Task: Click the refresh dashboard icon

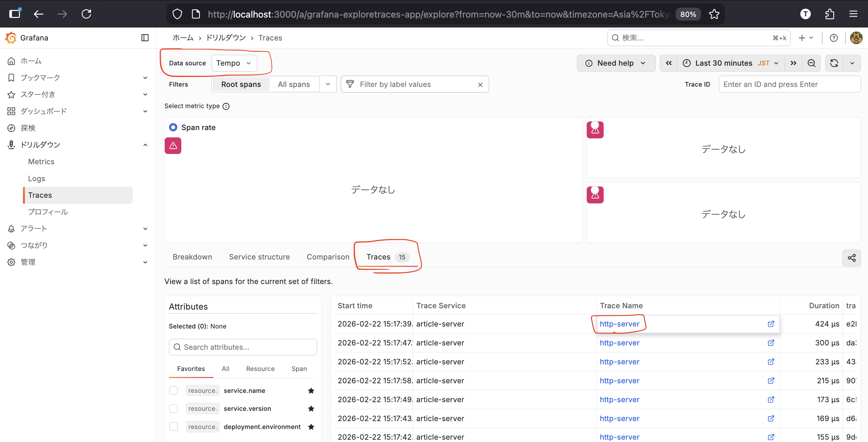Action: click(x=834, y=63)
